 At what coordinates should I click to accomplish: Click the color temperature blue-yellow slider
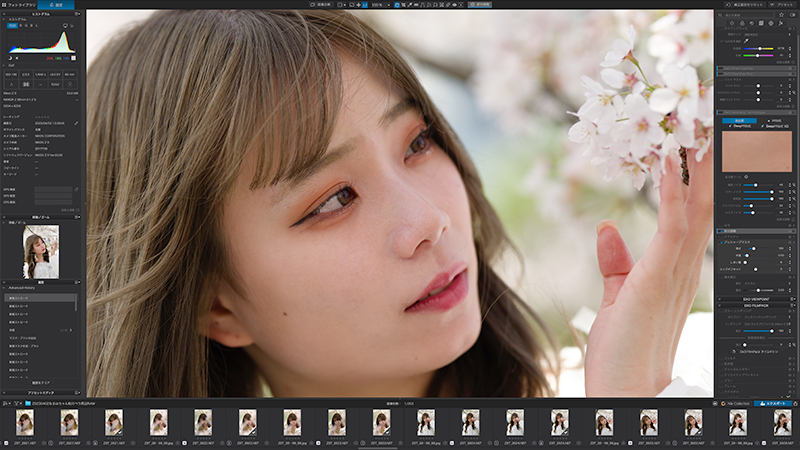pyautogui.click(x=758, y=48)
